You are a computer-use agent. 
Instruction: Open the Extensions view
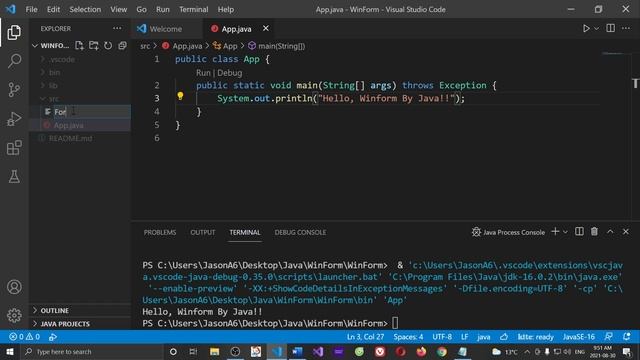pyautogui.click(x=14, y=148)
